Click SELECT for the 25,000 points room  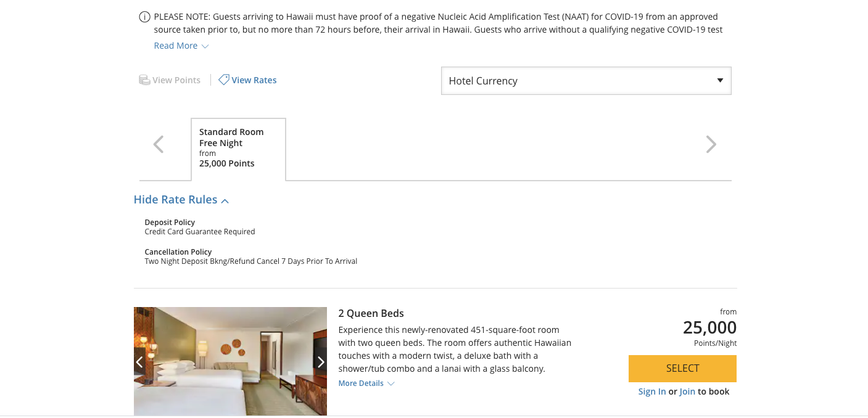coord(682,369)
